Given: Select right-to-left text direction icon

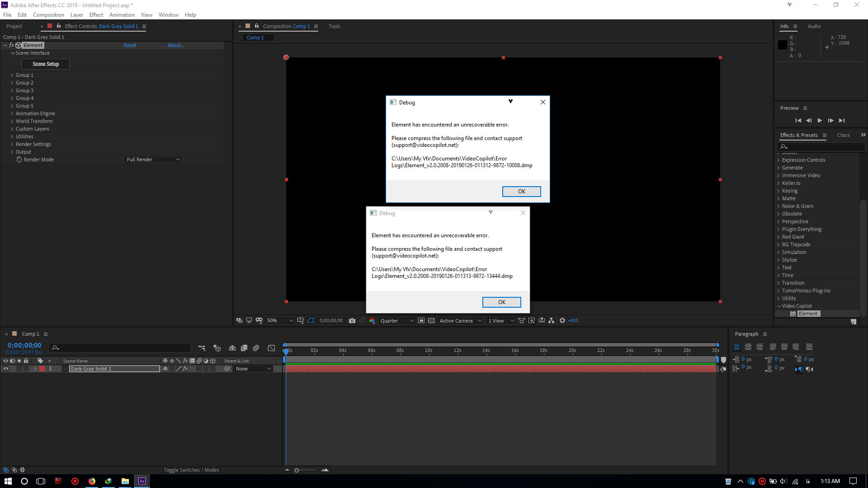Looking at the screenshot, I should [809, 370].
